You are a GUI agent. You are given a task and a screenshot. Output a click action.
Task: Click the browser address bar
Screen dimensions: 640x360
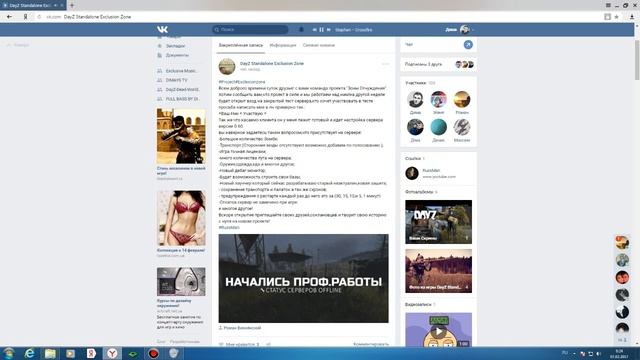(318, 17)
